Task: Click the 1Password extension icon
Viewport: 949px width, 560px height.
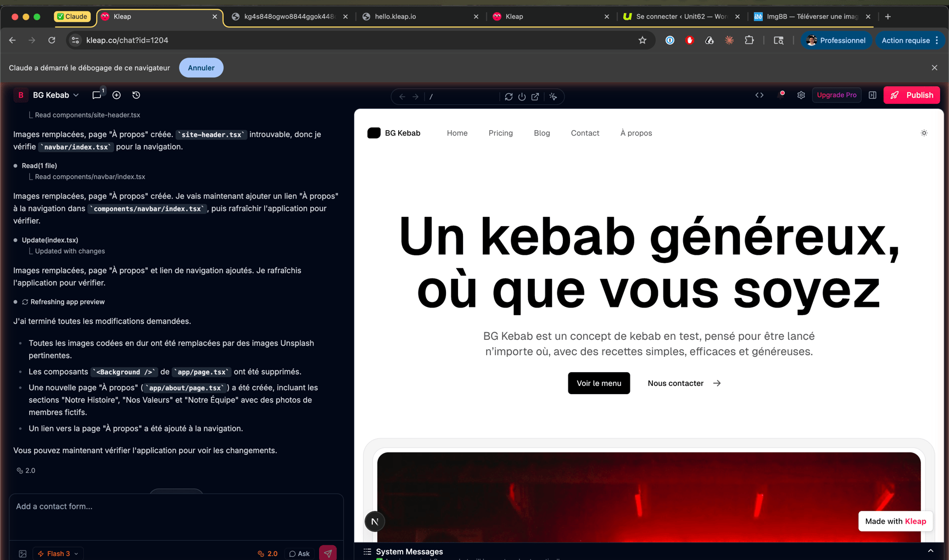Action: [x=670, y=40]
